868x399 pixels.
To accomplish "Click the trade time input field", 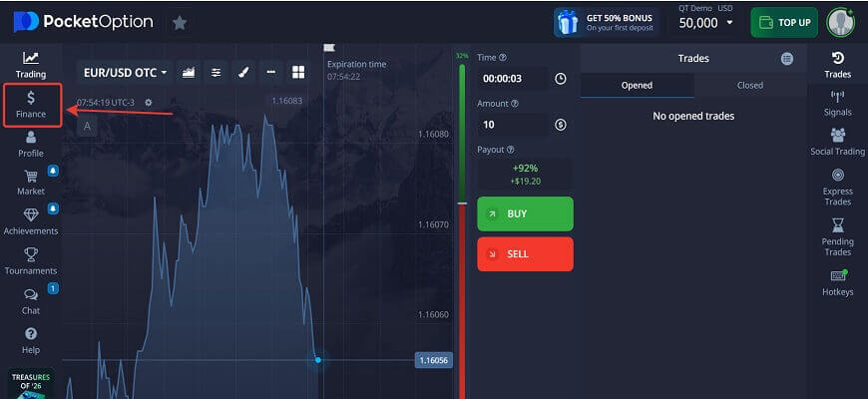I will click(x=513, y=79).
